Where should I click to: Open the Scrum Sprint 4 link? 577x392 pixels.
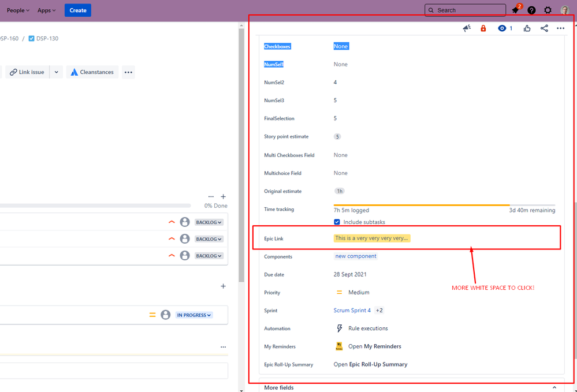[x=352, y=311]
